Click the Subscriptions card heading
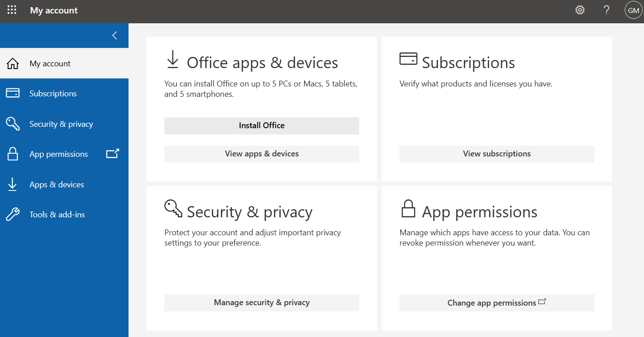Viewport: 644px width, 337px height. pos(468,63)
